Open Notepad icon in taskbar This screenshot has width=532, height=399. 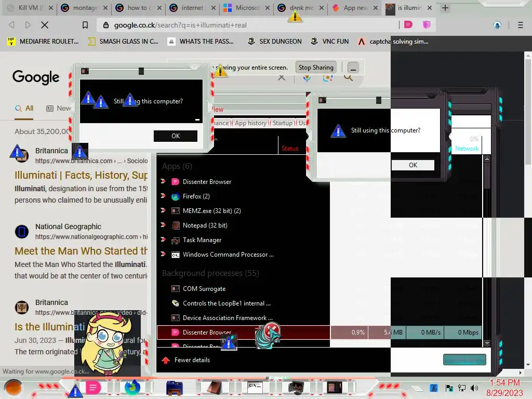(x=215, y=388)
